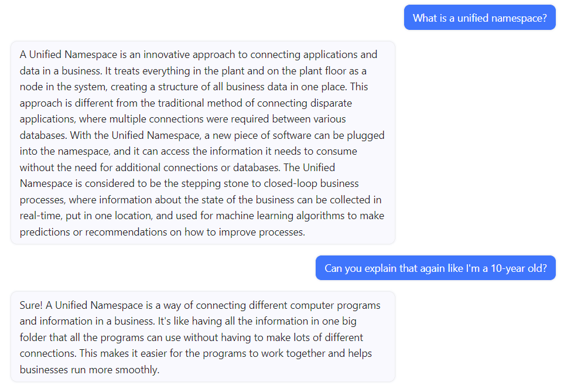Click 'traditional method' in the first answer
564x392 pixels.
[200, 103]
